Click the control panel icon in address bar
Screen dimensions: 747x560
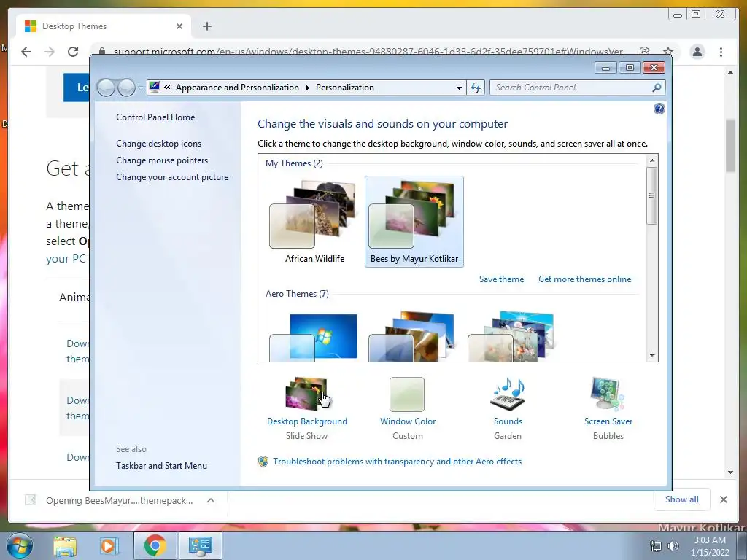pyautogui.click(x=155, y=87)
